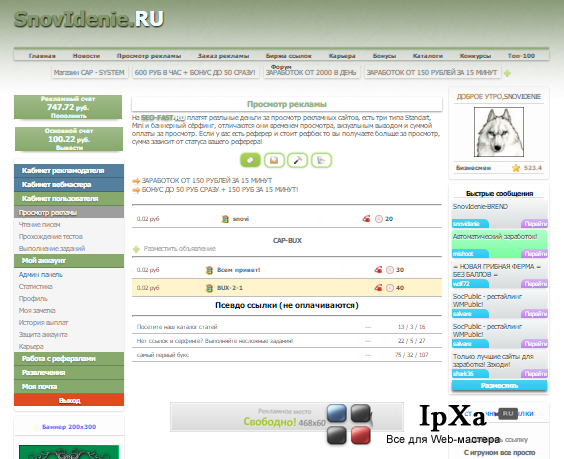The width and height of the screenshot is (564, 459).
Task: Expand the Кабинет рекламодателя section
Action: tap(69, 171)
